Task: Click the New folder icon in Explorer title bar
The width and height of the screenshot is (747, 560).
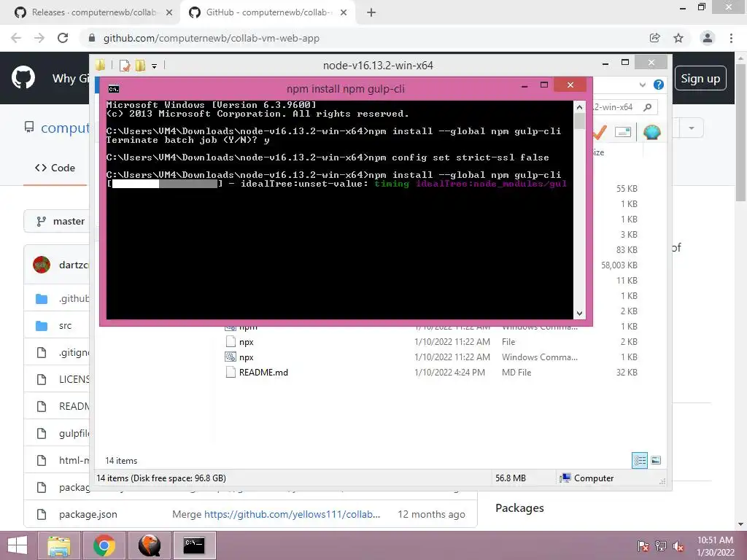Action: pyautogui.click(x=140, y=65)
